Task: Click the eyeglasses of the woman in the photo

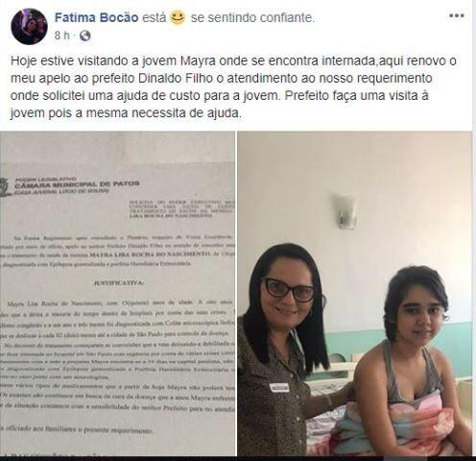Action: (x=288, y=290)
